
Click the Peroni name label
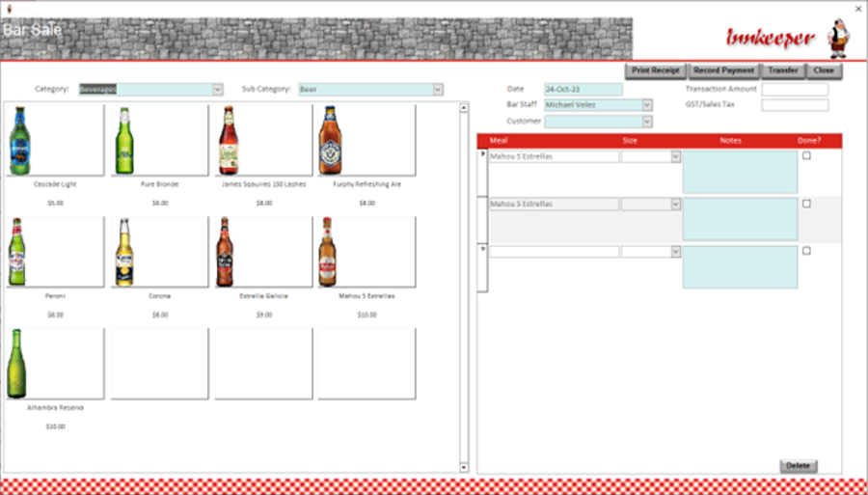55,296
